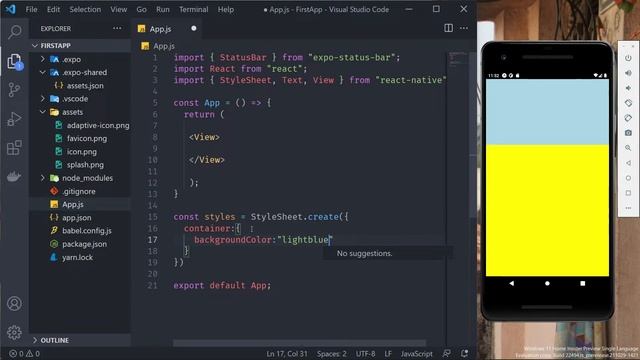Screen dimensions: 640x360
Task: Take an emulator screenshot with camera icon
Action: pyautogui.click(x=628, y=133)
